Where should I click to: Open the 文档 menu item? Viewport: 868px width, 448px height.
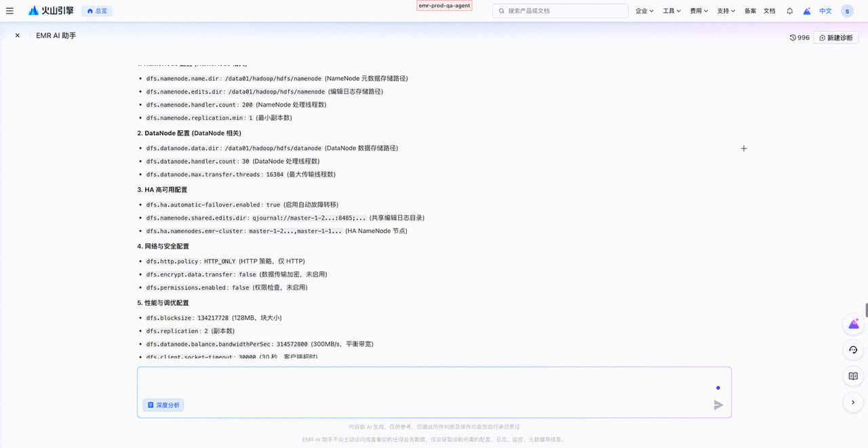769,11
